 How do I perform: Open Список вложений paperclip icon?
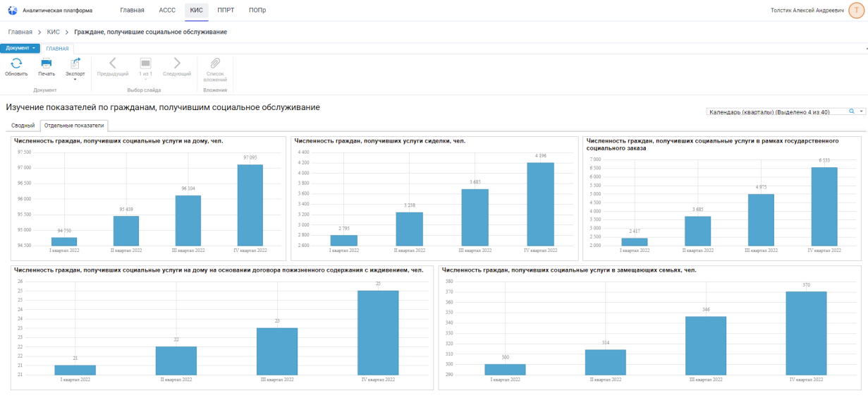(215, 64)
